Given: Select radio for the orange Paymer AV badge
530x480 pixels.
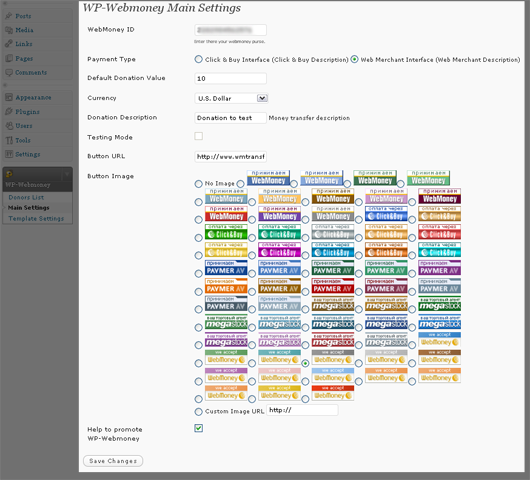Looking at the screenshot, I should tap(198, 292).
